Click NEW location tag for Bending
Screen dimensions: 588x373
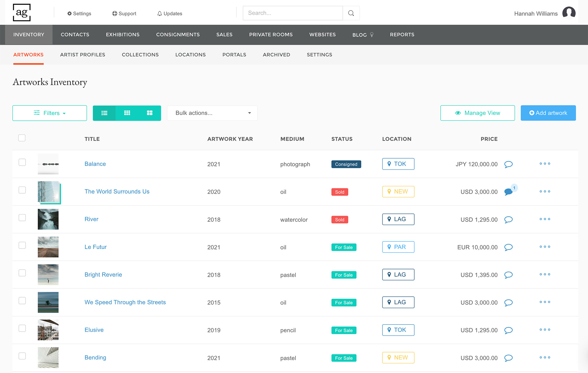(398, 358)
